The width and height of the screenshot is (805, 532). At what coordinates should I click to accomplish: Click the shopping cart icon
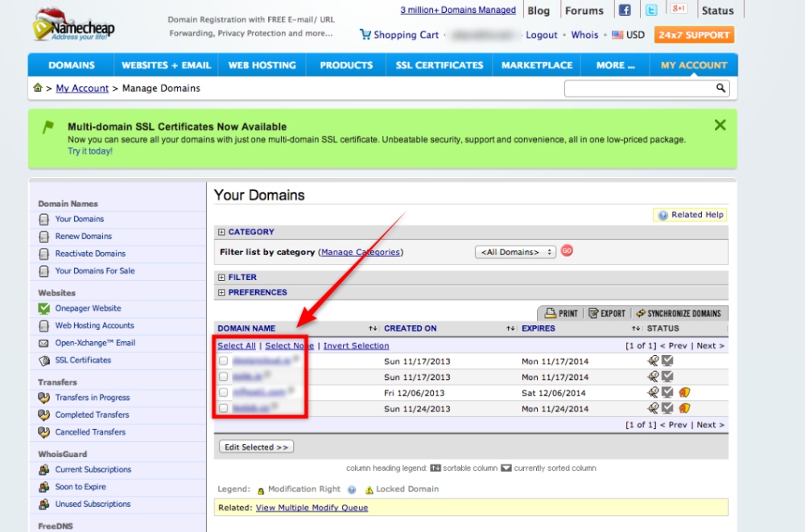[x=366, y=35]
